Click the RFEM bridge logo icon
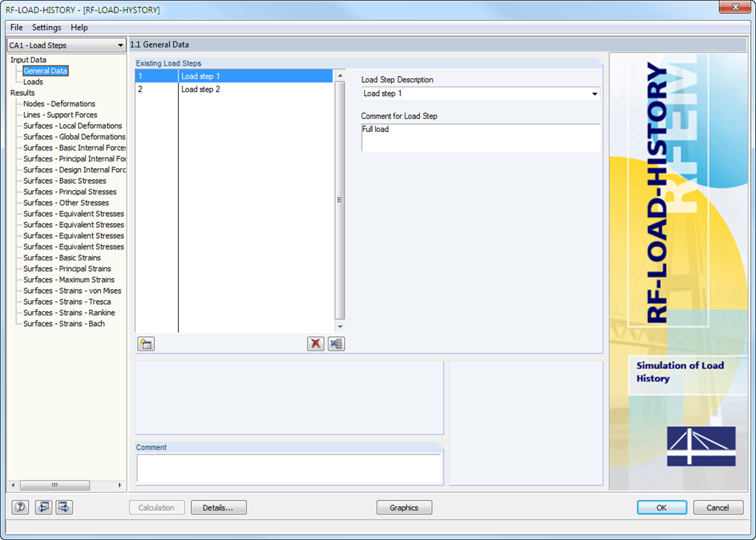Image resolution: width=756 pixels, height=540 pixels. 701,446
